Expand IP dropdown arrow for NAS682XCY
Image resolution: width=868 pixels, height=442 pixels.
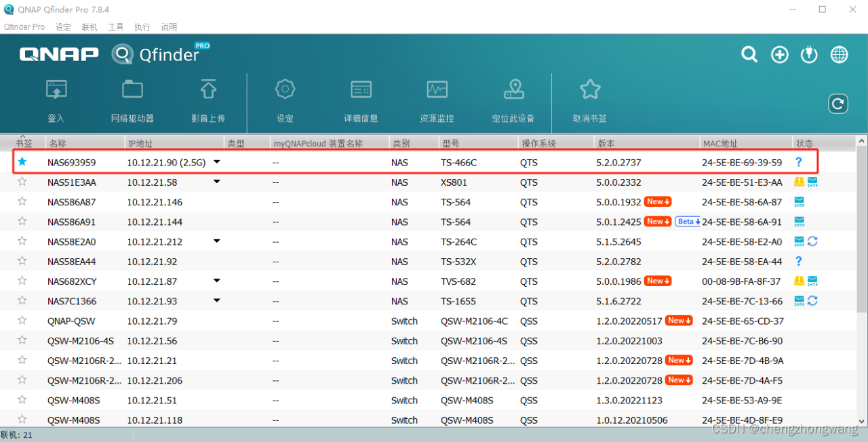pos(217,281)
